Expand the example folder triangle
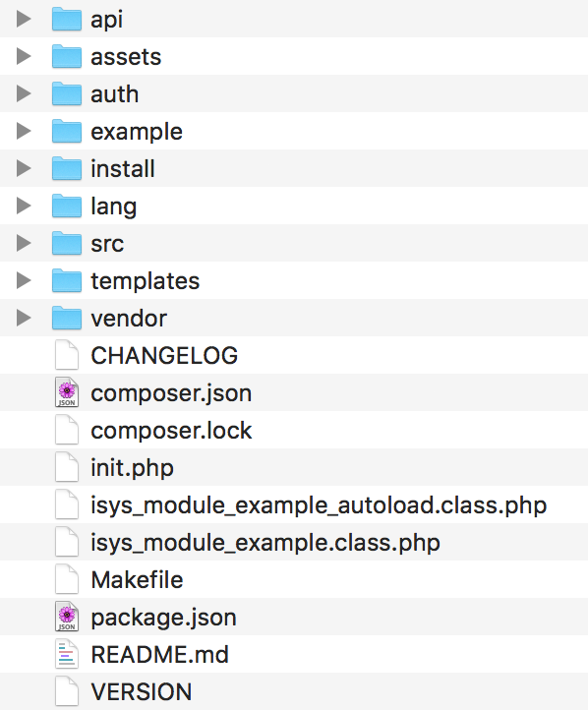Image resolution: width=588 pixels, height=710 pixels. pos(24,131)
